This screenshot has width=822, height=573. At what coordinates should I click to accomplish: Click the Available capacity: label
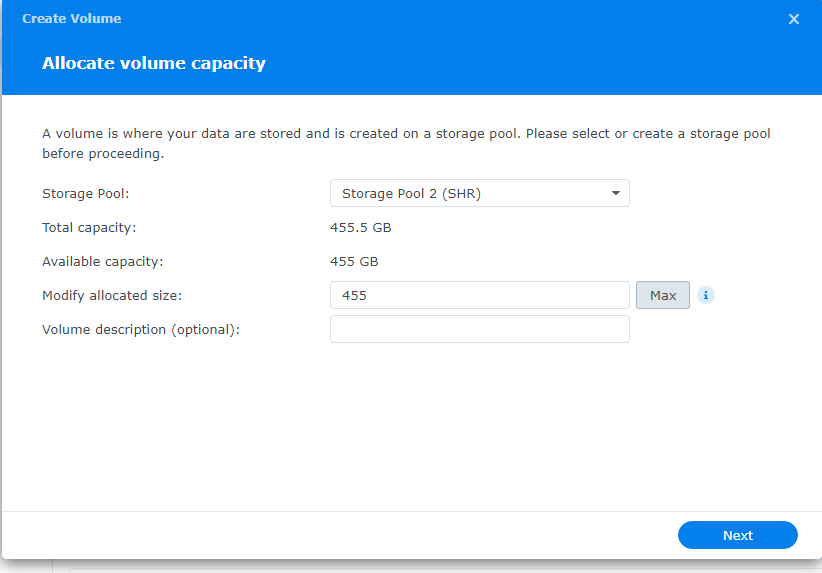103,262
